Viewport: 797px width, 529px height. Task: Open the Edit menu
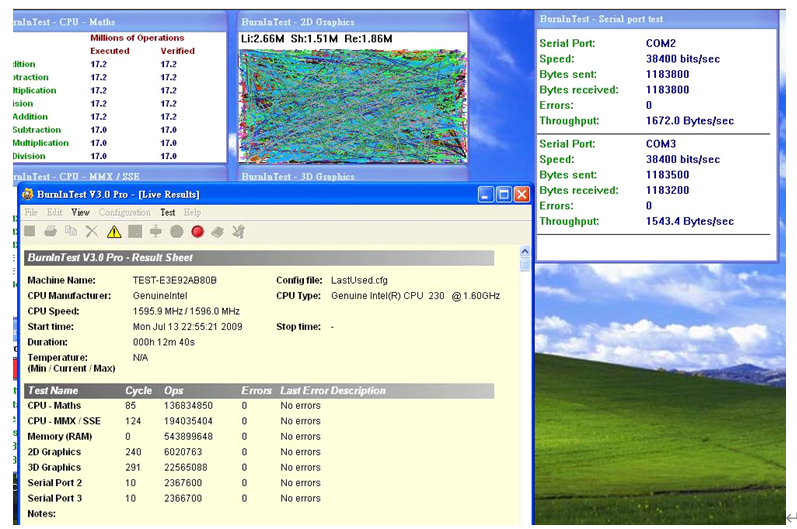55,212
